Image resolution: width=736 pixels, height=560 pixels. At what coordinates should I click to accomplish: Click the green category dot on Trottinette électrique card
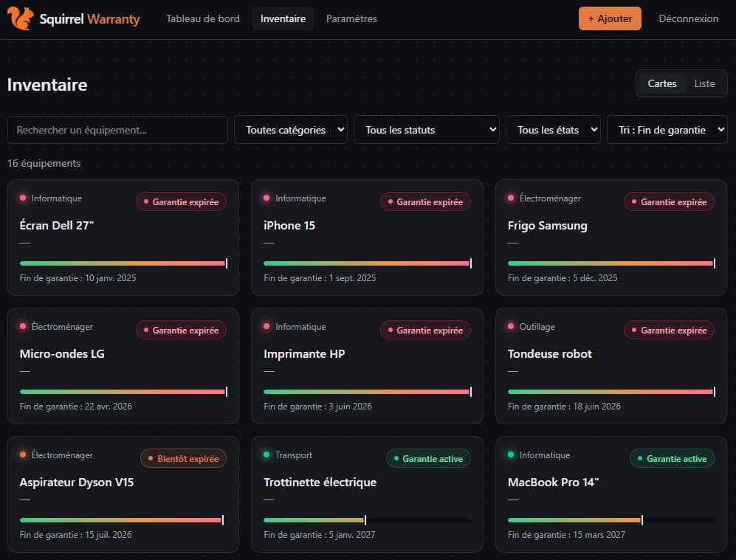[x=266, y=454]
